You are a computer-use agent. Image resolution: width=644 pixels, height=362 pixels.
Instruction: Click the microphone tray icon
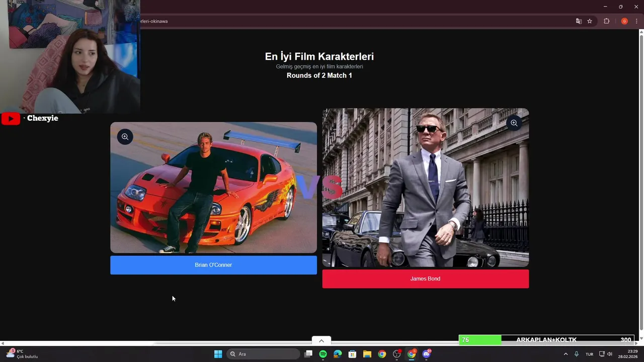(577, 354)
